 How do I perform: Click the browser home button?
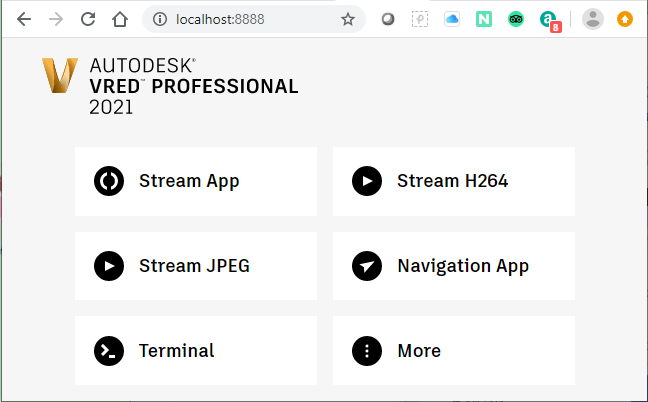pos(120,19)
